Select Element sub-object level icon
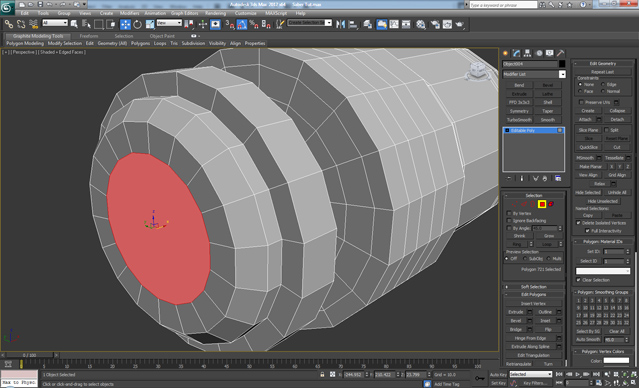The width and height of the screenshot is (639, 388). (551, 204)
